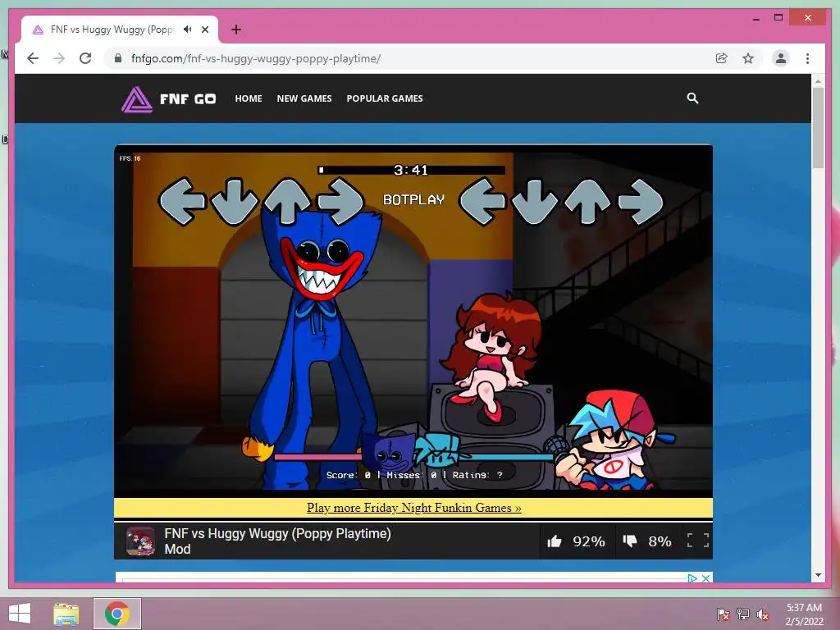Click the opponent's right arrow receptor
This screenshot has width=840, height=630.
pyautogui.click(x=340, y=201)
